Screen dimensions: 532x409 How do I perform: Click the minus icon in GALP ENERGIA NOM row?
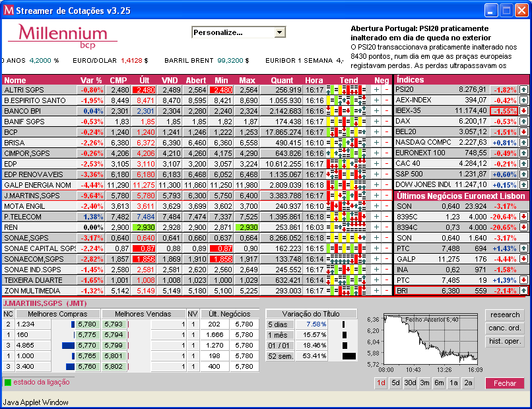[387, 185]
